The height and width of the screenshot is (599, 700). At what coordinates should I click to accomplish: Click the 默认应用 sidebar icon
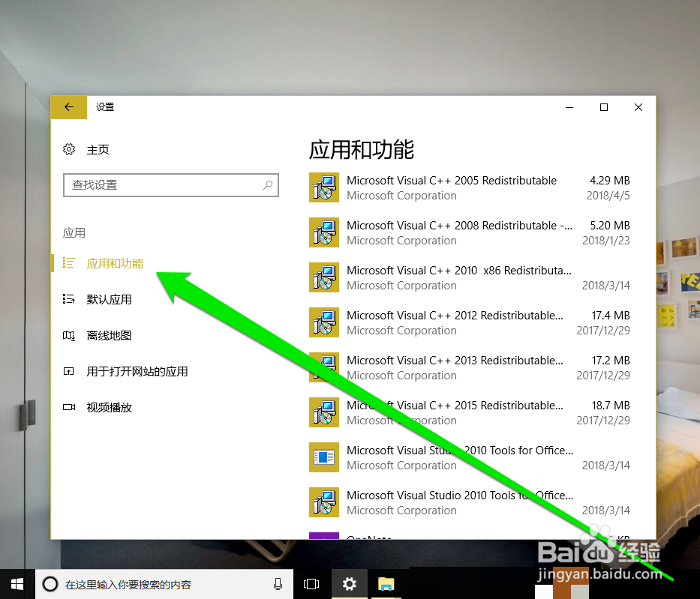point(69,299)
